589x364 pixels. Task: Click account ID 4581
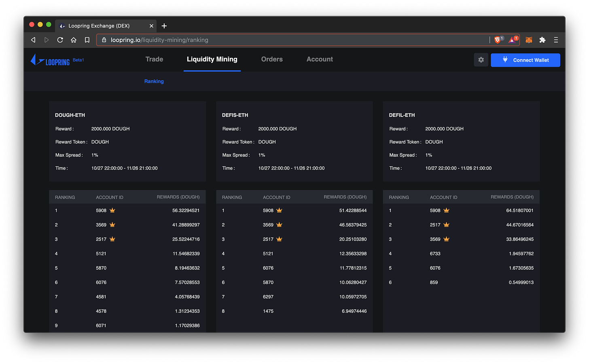[101, 297]
